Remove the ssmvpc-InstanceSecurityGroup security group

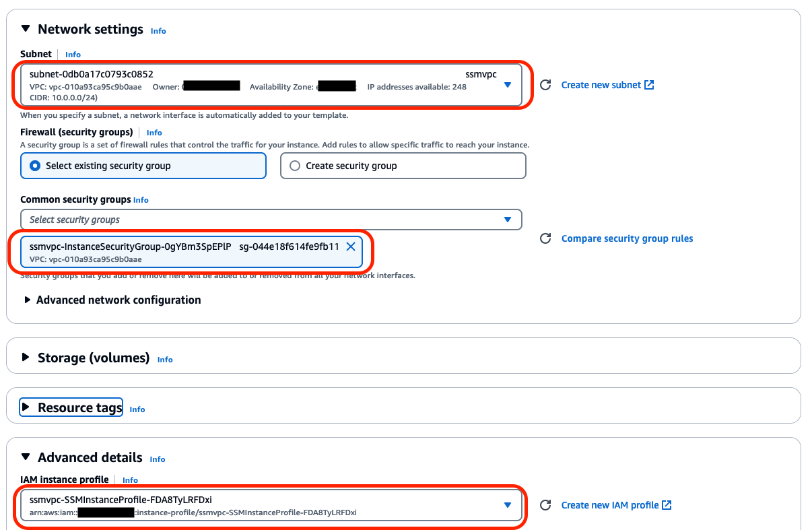351,246
